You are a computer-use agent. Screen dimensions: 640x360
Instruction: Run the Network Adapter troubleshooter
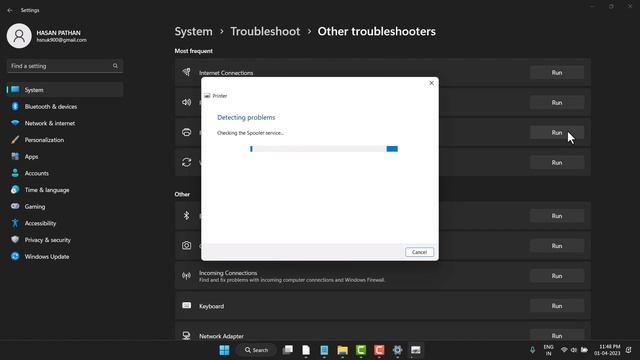pos(557,336)
